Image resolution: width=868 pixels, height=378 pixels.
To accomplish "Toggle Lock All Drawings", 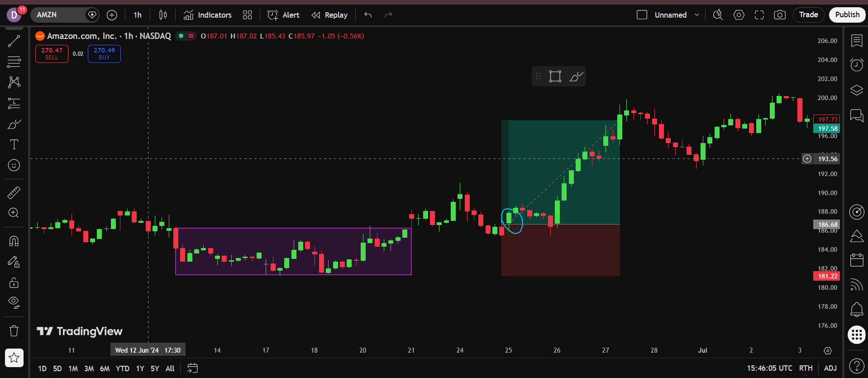I will [14, 282].
